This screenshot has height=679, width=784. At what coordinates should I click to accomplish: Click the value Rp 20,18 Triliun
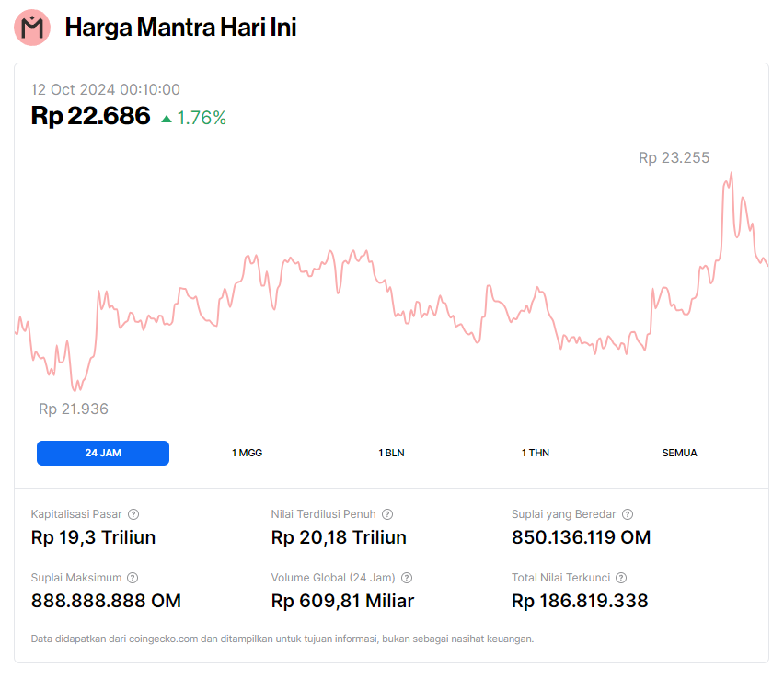339,537
